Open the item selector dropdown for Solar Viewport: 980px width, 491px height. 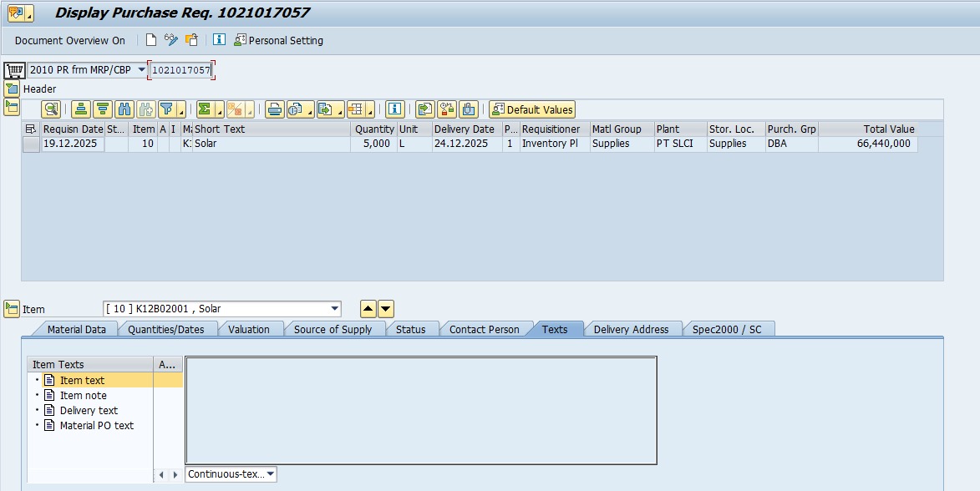(335, 309)
